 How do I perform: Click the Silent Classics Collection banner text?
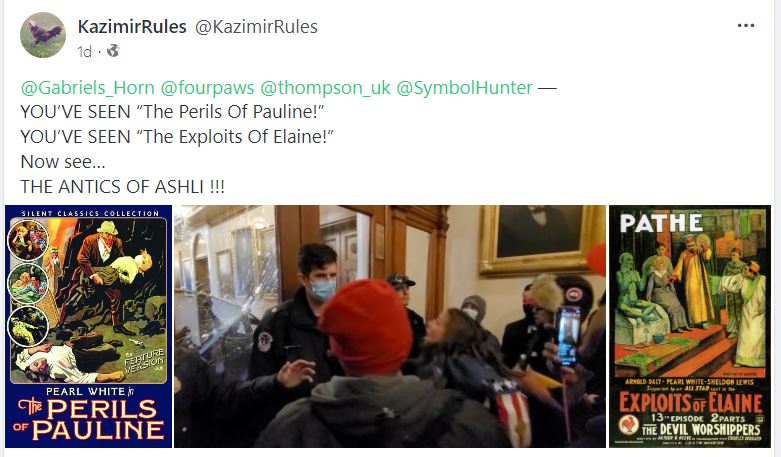(91, 214)
